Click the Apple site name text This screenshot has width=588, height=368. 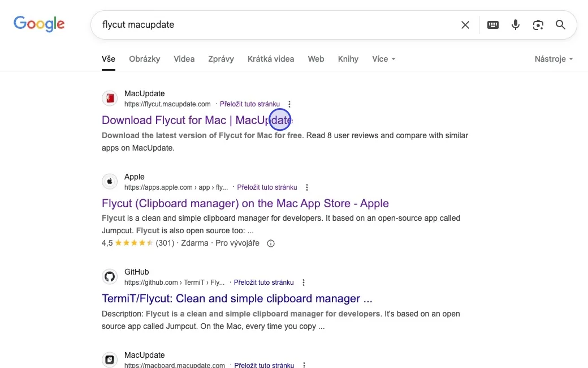[x=134, y=177]
